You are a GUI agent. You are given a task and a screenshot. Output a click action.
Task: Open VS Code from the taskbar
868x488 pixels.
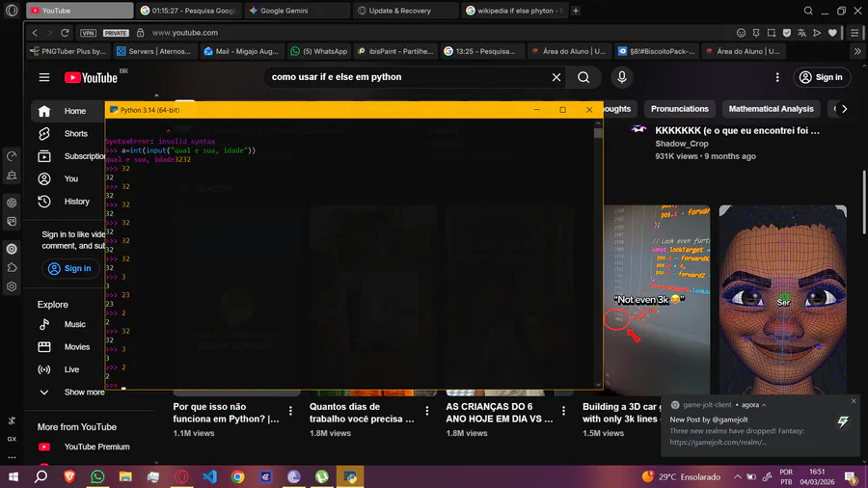tap(210, 477)
